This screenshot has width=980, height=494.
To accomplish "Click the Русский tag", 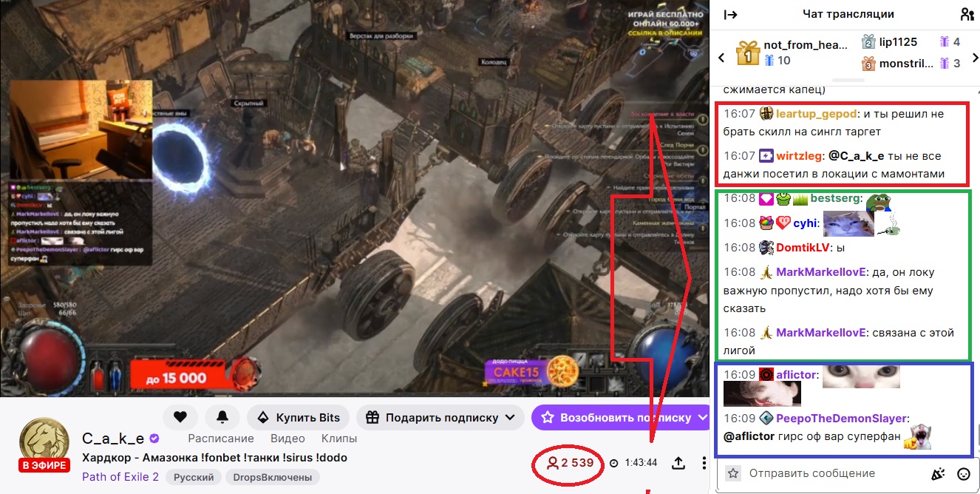I will point(194,477).
